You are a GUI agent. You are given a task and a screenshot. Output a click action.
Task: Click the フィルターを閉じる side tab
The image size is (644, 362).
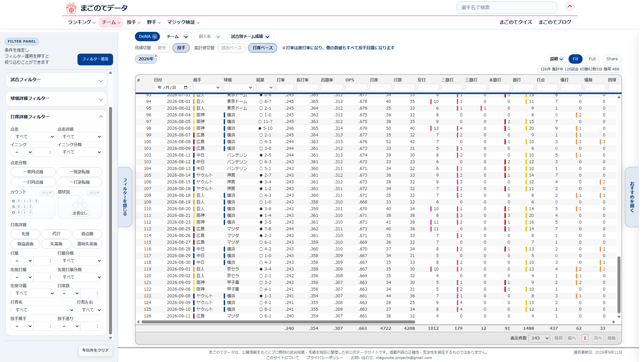click(125, 197)
